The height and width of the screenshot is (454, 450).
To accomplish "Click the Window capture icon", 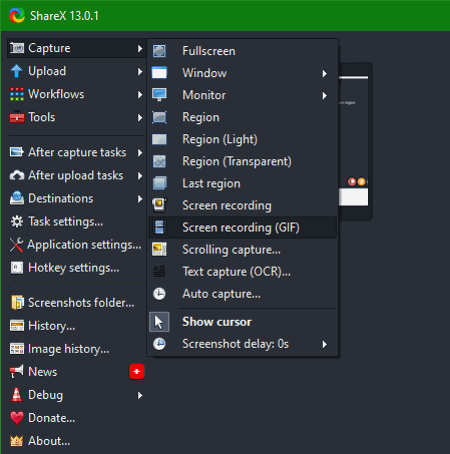I will [x=159, y=73].
